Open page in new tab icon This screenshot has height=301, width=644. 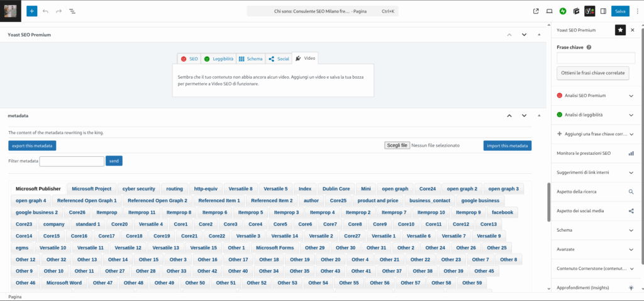click(536, 11)
